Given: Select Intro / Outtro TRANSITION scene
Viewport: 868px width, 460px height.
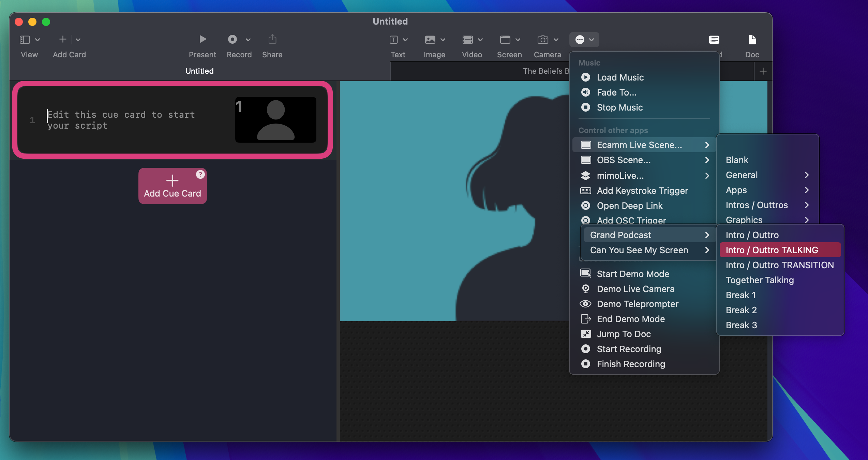Looking at the screenshot, I should coord(780,265).
